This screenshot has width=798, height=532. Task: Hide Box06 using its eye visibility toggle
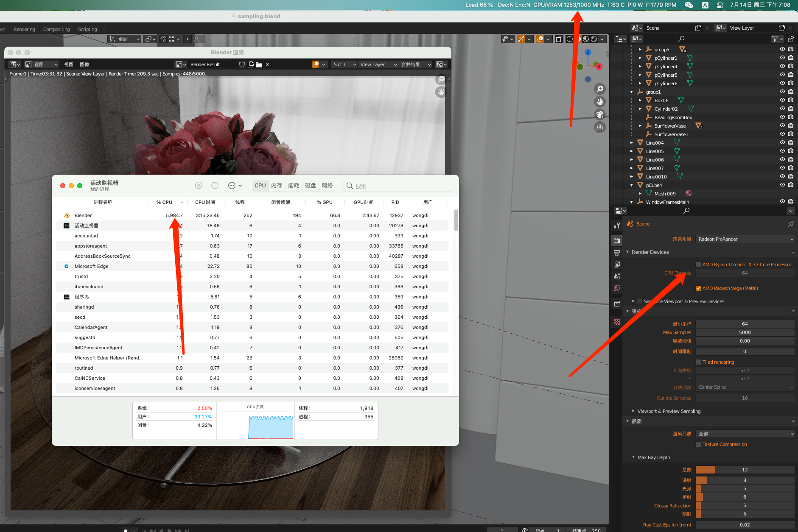[x=782, y=100]
